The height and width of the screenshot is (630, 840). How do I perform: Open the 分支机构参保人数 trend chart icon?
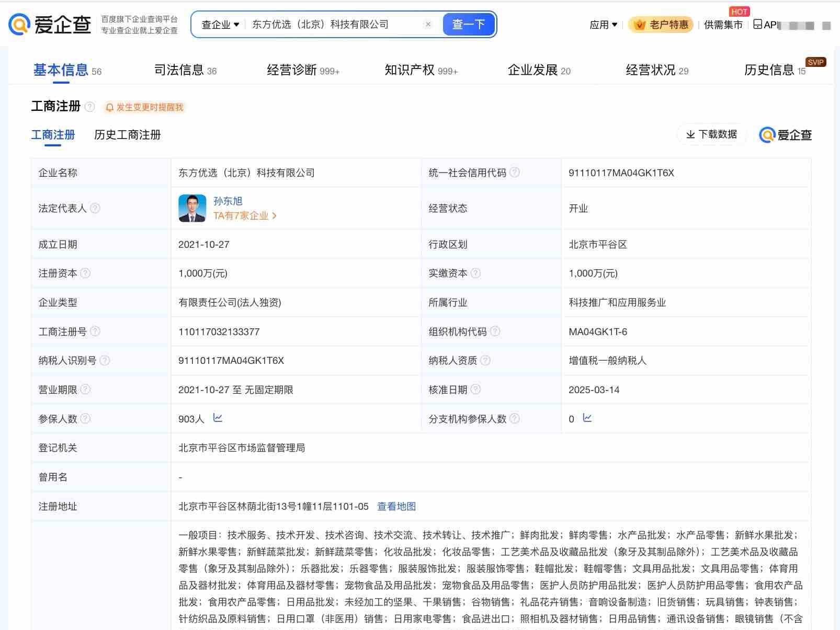tap(587, 418)
